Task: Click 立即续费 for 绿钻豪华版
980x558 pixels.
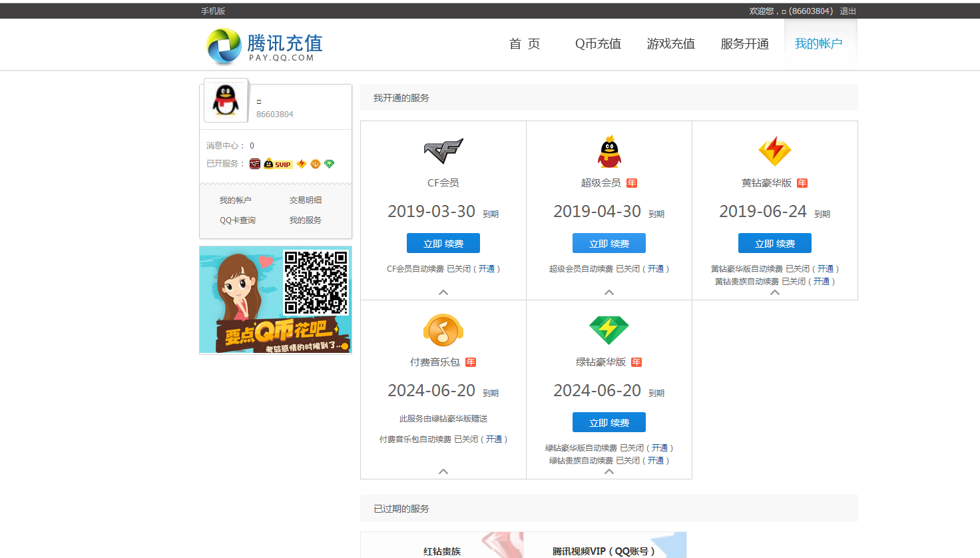Action: (609, 422)
